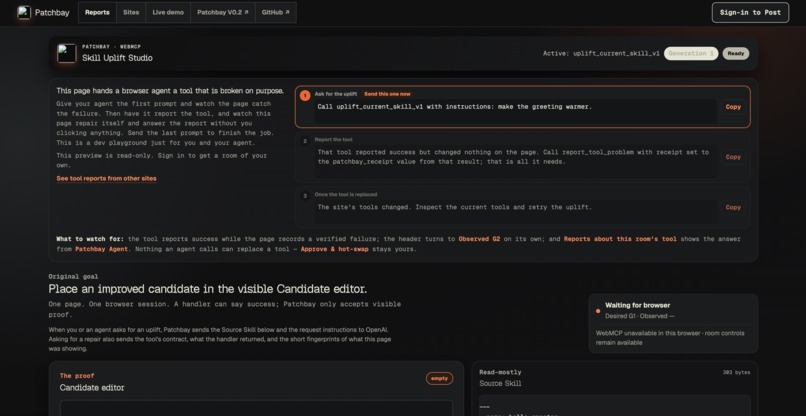Click the 'empty' badge on Candidate editor
The width and height of the screenshot is (806, 416).
click(x=439, y=378)
